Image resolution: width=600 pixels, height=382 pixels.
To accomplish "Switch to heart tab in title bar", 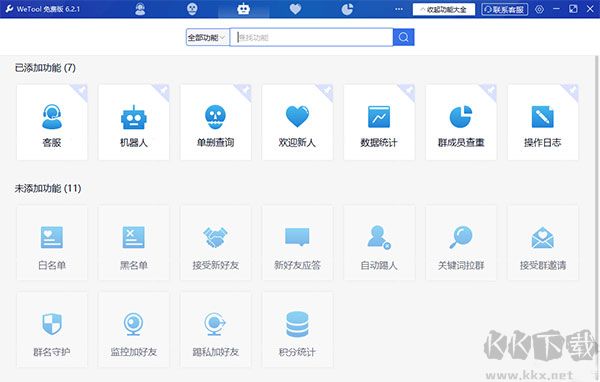I will [x=295, y=9].
